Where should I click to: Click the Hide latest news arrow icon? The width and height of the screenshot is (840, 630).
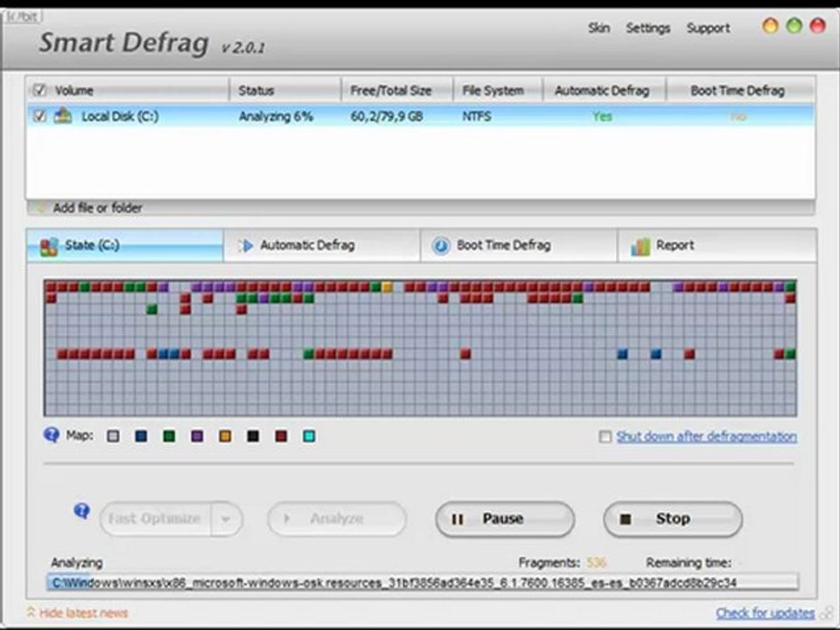pyautogui.click(x=31, y=612)
